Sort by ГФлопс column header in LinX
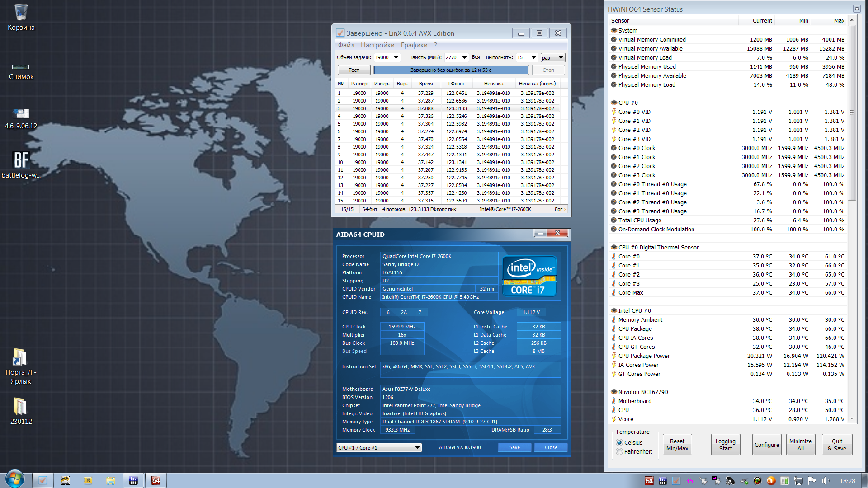 457,84
